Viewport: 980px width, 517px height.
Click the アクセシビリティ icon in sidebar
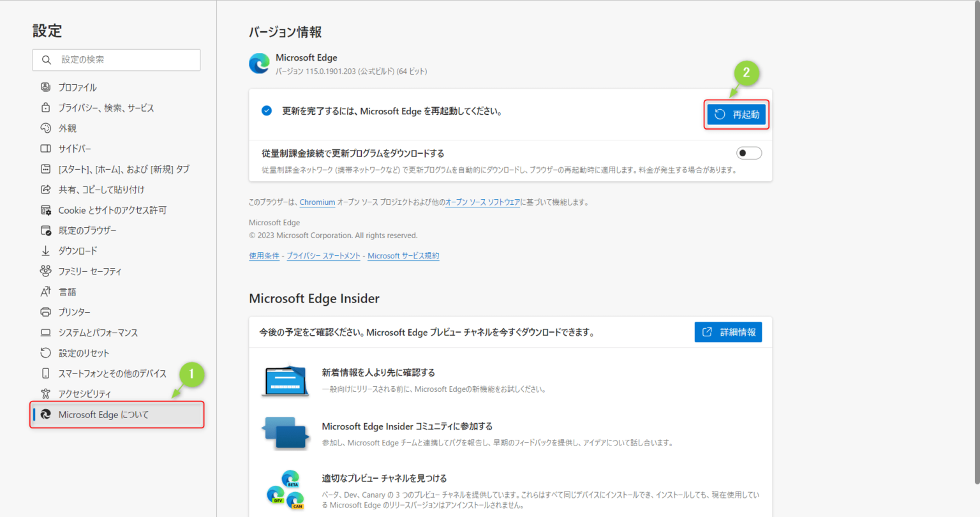click(x=45, y=394)
